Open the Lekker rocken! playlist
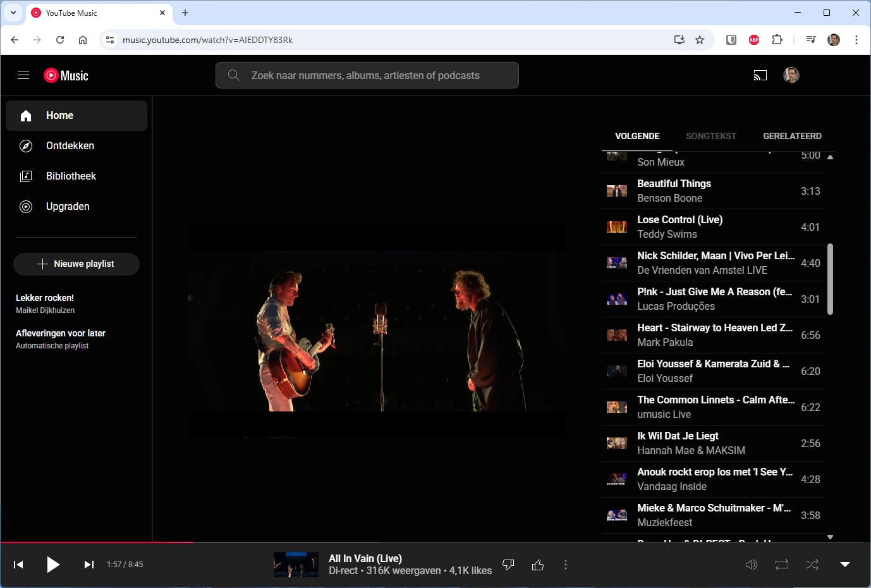This screenshot has width=871, height=588. 45,297
